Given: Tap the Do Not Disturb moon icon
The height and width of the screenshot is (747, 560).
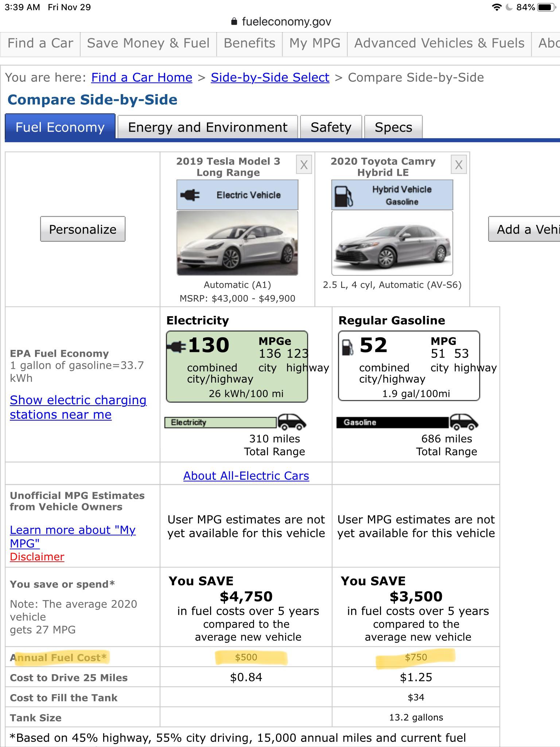Looking at the screenshot, I should pos(509,7).
